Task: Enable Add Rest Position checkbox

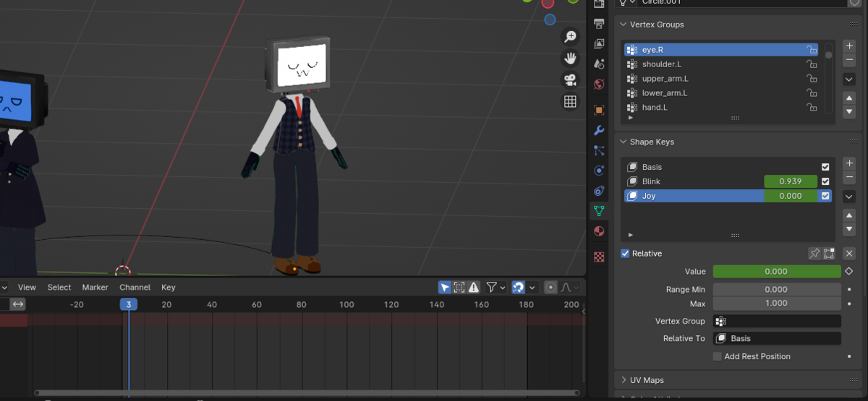Action: pyautogui.click(x=717, y=356)
